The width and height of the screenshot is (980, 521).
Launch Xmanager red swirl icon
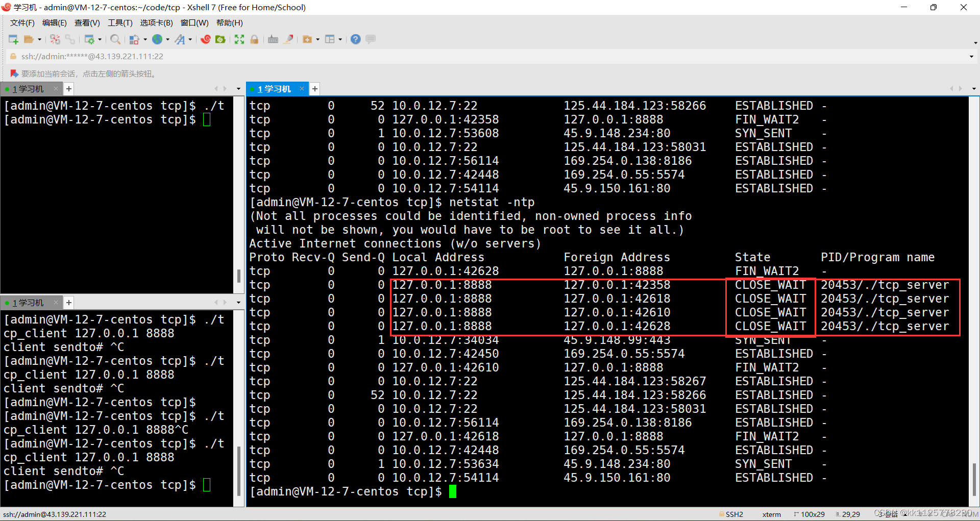[206, 39]
